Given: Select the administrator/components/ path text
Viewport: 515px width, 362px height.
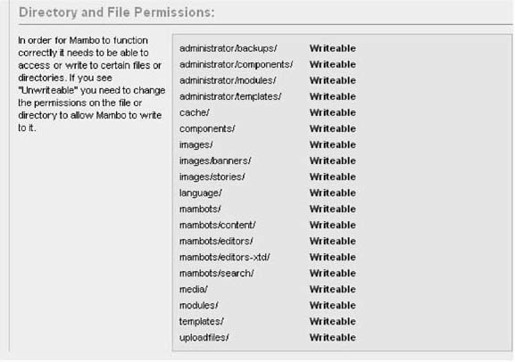Looking at the screenshot, I should click(236, 64).
